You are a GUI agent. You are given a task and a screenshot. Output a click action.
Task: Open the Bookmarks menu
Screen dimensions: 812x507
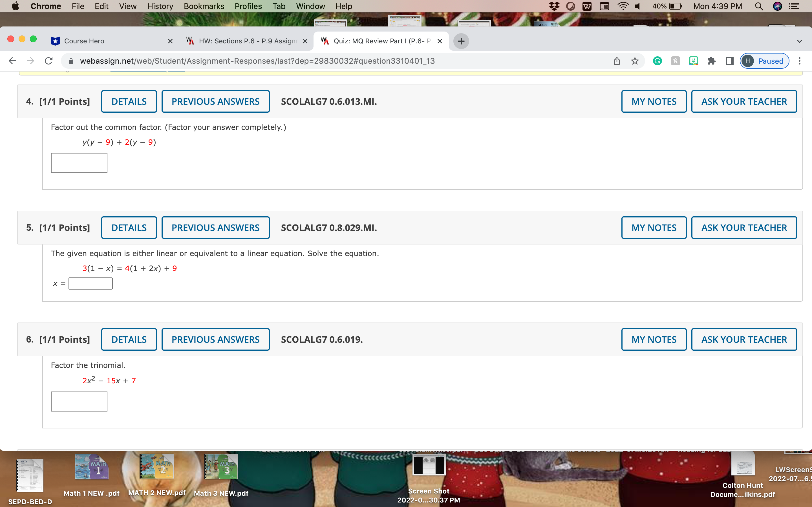pyautogui.click(x=204, y=6)
